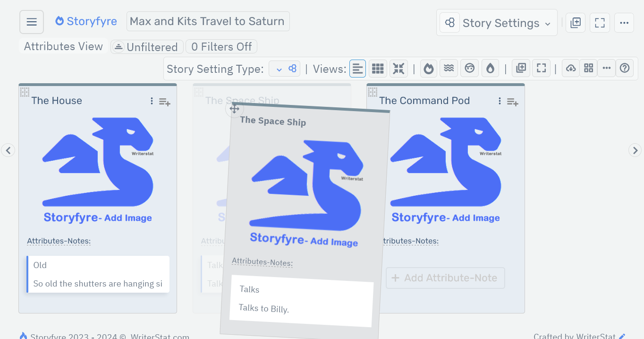Expand the Story Setting Type dropdown
This screenshot has width=644, height=339.
point(285,68)
